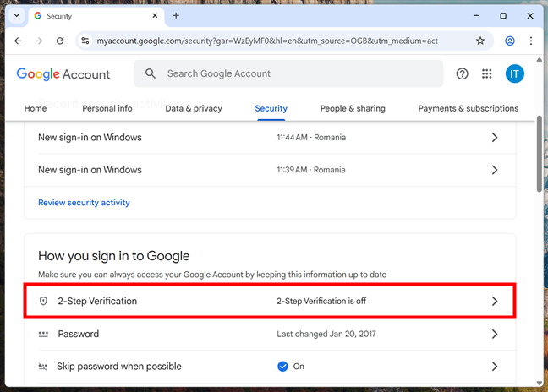Click the search magnifier icon
The height and width of the screenshot is (392, 548).
point(151,73)
